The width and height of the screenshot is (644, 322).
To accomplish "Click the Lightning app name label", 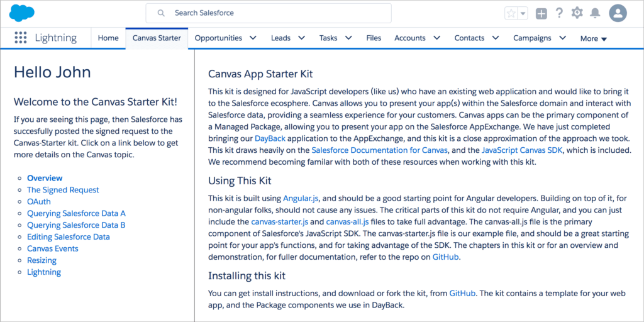I will (56, 38).
